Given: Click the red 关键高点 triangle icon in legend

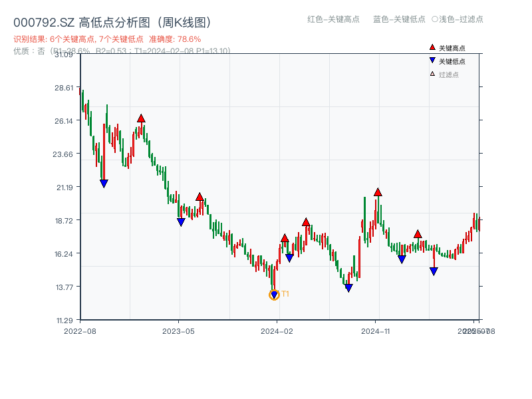Looking at the screenshot, I should (x=432, y=47).
